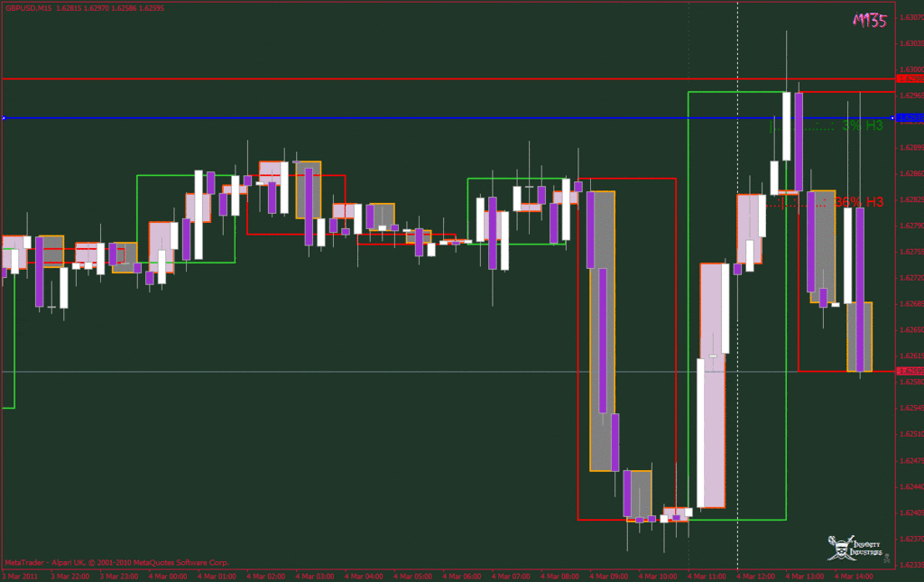
Task: Select the white dashed vertical line
Action: click(x=737, y=285)
